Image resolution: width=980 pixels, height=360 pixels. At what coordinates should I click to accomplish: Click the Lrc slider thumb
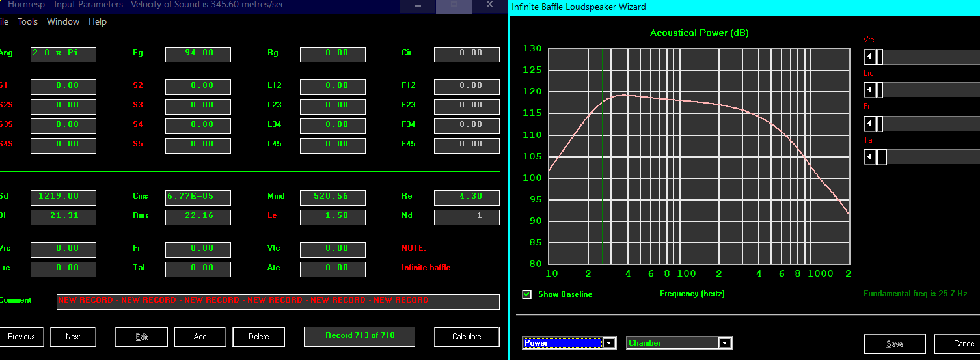(x=879, y=90)
